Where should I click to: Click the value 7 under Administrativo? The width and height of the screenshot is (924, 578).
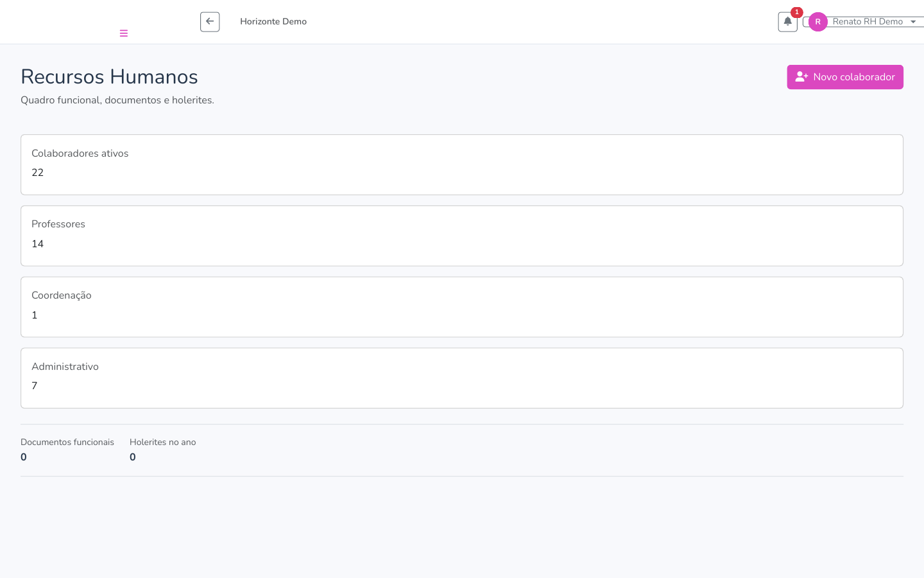pyautogui.click(x=35, y=386)
